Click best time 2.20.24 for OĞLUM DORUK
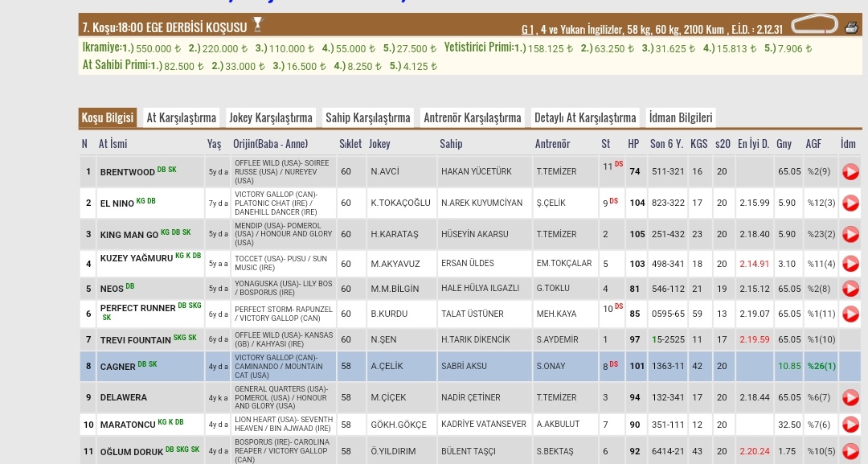 (x=755, y=451)
